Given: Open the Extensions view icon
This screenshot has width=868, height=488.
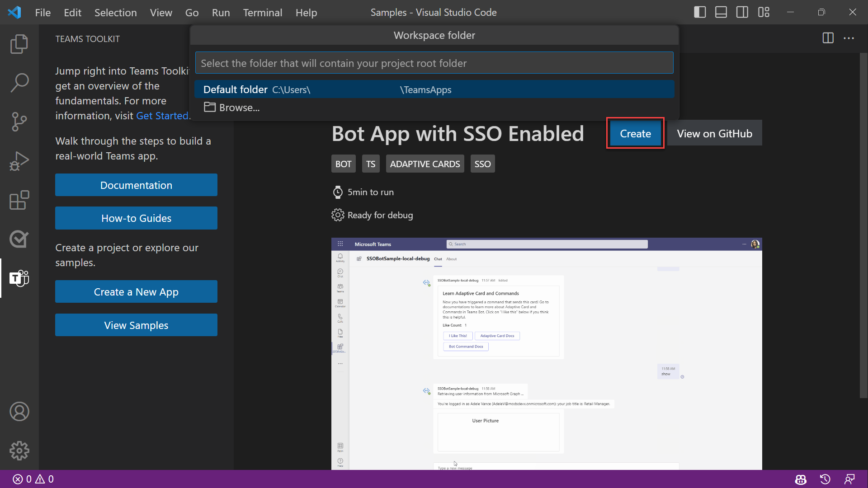Looking at the screenshot, I should click(x=19, y=200).
